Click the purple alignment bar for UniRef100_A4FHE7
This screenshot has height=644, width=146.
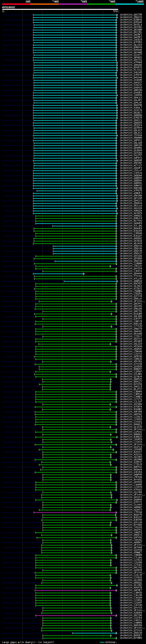click(x=76, y=590)
